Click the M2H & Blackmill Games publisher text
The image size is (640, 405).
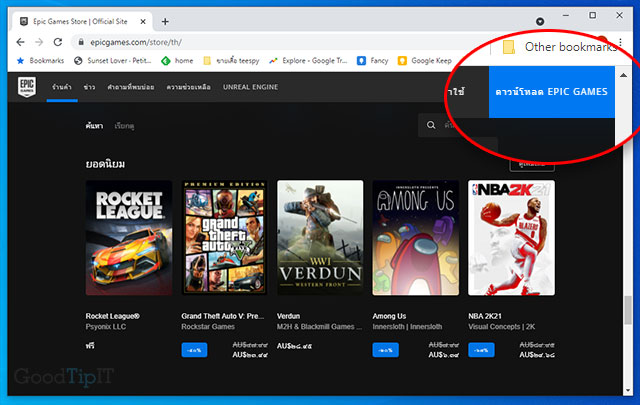[x=319, y=327]
